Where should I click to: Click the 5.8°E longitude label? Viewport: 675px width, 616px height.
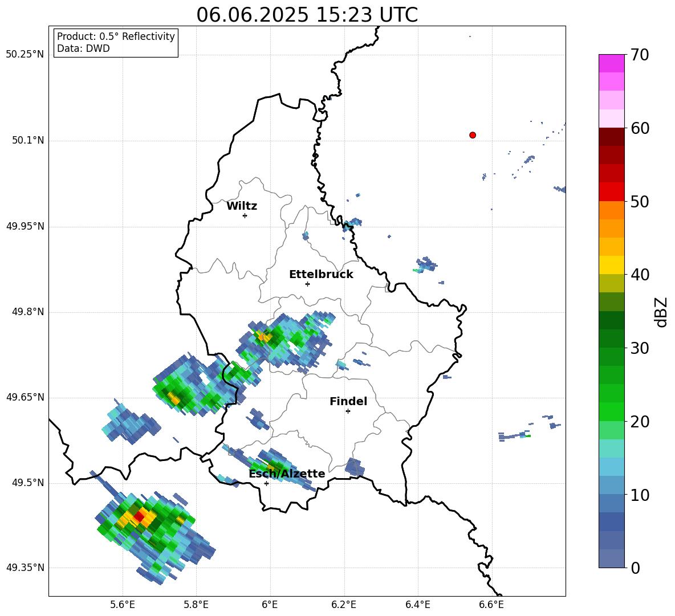pos(196,605)
